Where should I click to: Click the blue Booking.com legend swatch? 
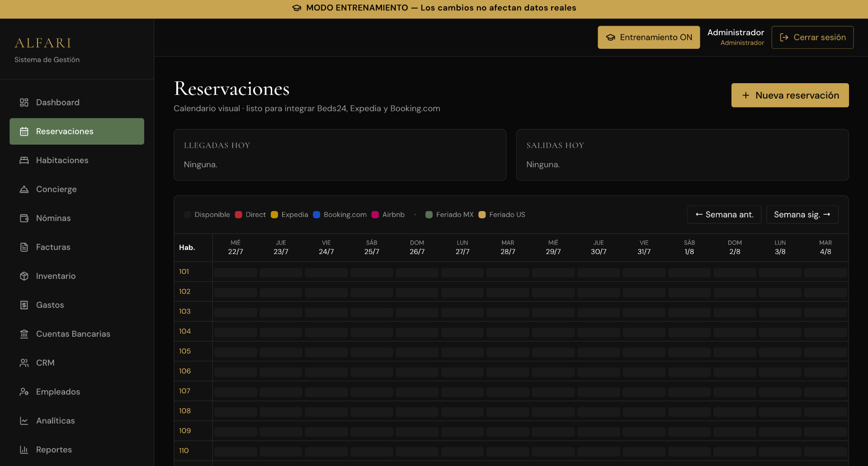(316, 215)
